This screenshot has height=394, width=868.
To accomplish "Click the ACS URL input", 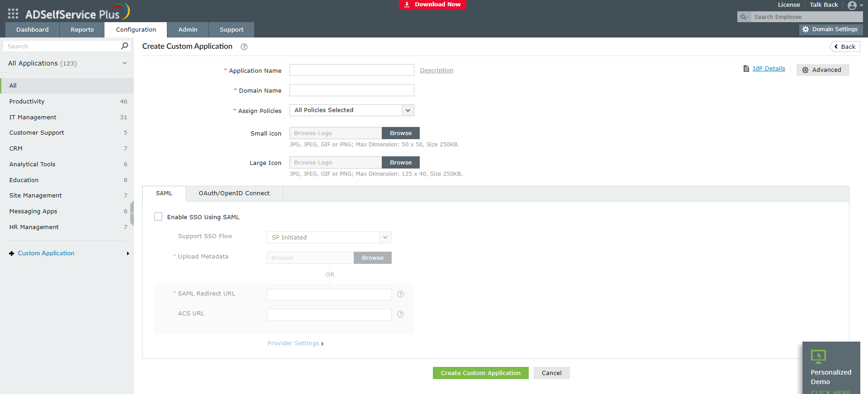I will (329, 314).
